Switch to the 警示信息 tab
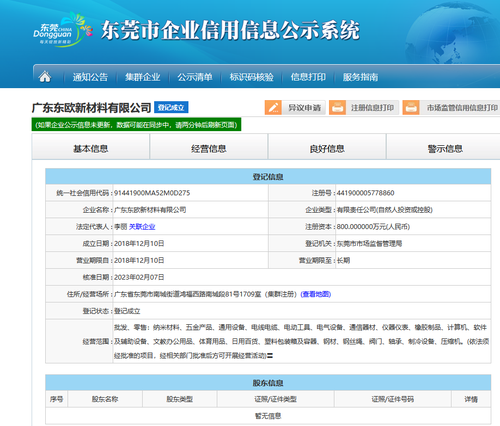This screenshot has height=426, width=500. 444,148
